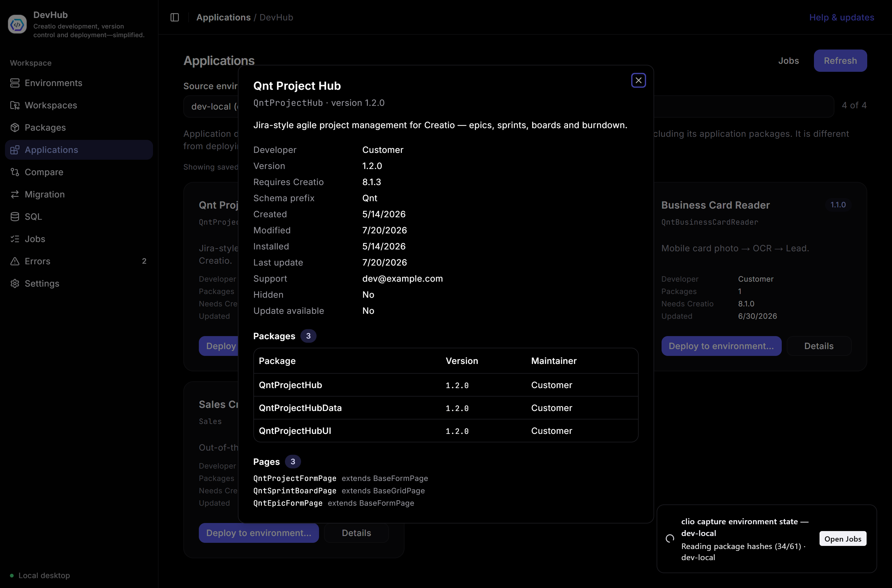Click the Qnt Project Hub dialog title
Screen dimensions: 892x588
(297, 86)
